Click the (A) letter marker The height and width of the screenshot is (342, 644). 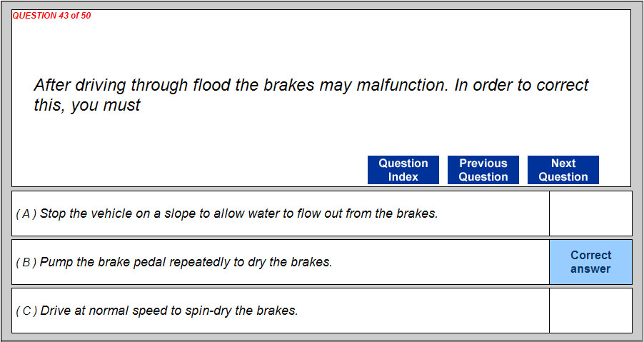[26, 213]
